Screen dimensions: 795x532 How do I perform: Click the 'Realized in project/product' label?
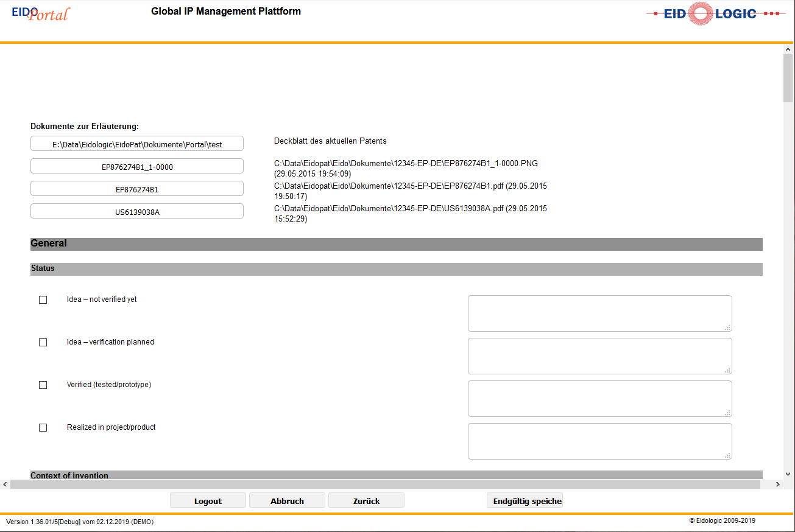pos(111,427)
